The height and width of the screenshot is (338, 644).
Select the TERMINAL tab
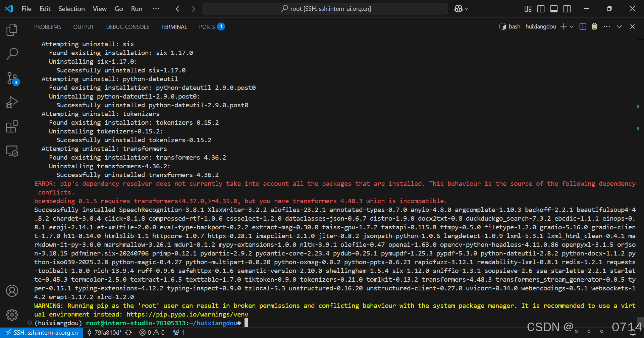(174, 27)
